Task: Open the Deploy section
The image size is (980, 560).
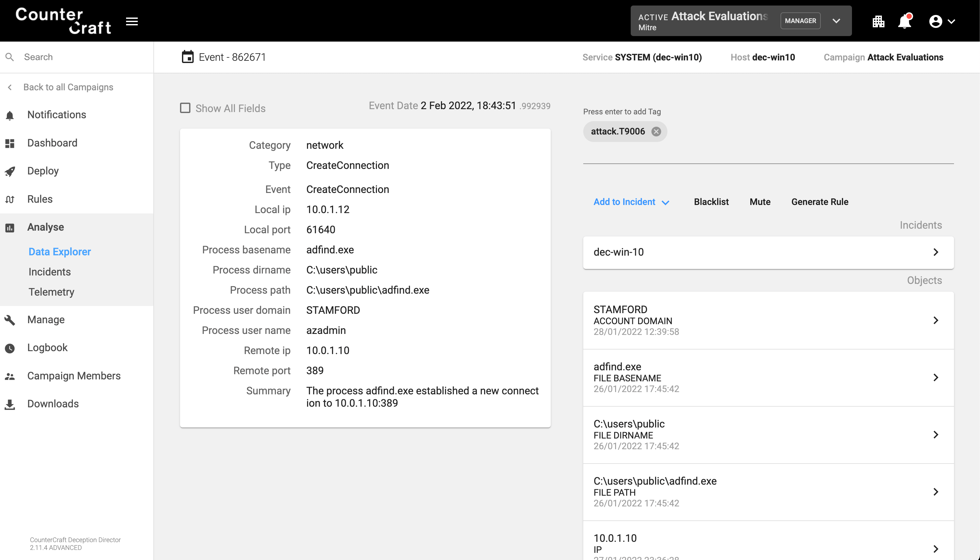Action: (x=43, y=171)
